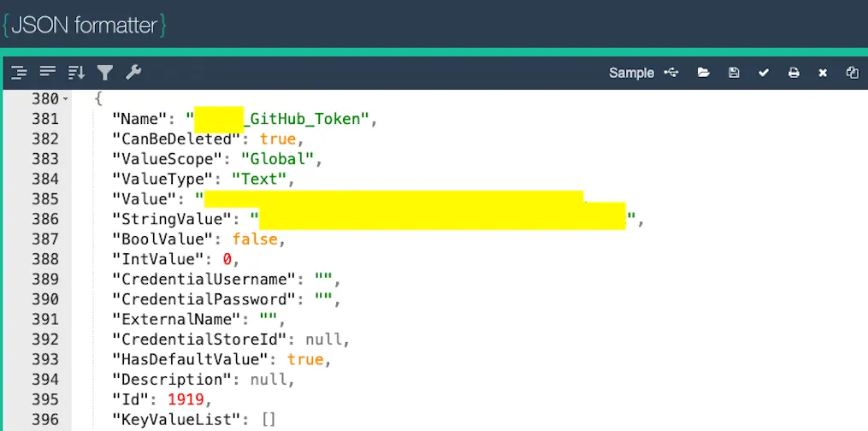Click the wrench repair JSON icon
The width and height of the screenshot is (868, 431).
[133, 73]
